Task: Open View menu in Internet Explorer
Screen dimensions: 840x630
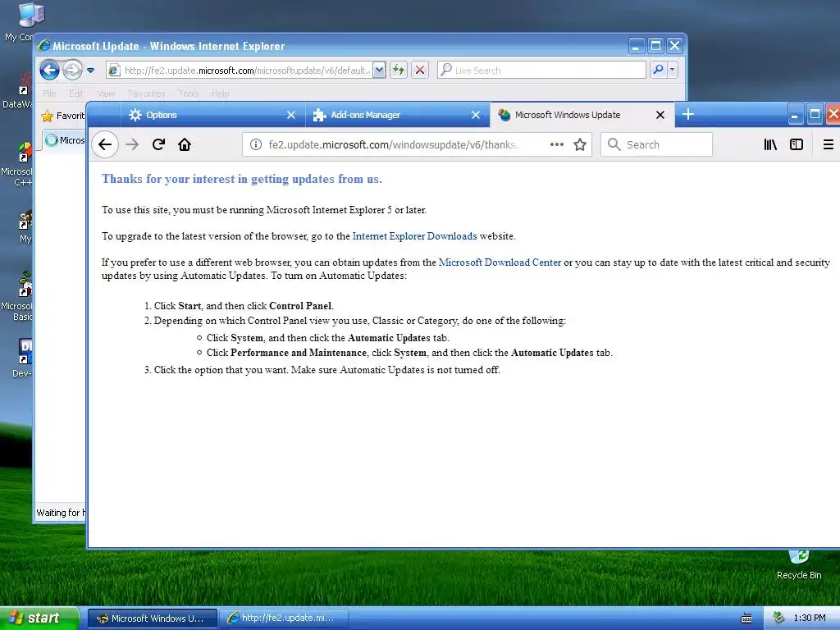Action: point(106,94)
